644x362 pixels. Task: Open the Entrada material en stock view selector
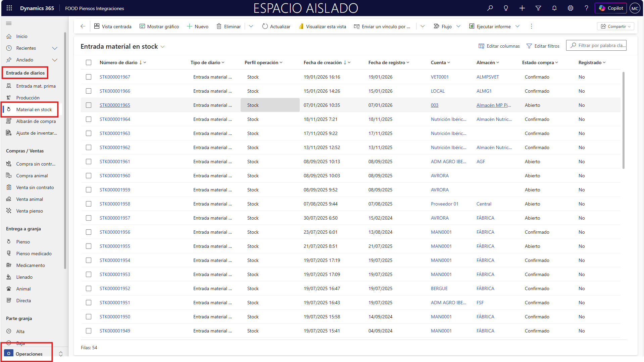tap(163, 47)
